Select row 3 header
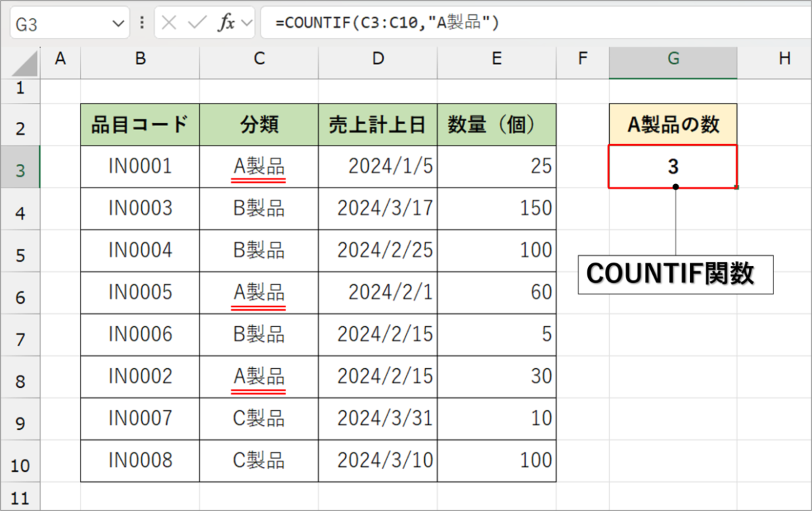Image resolution: width=812 pixels, height=511 pixels. coord(20,170)
